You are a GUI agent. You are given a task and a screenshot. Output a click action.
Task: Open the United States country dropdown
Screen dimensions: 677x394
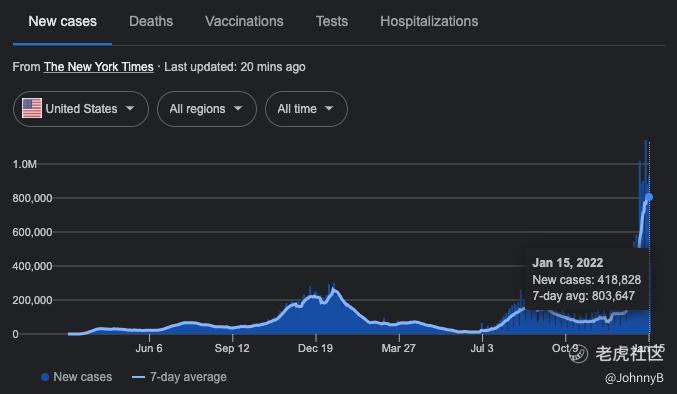(81, 109)
